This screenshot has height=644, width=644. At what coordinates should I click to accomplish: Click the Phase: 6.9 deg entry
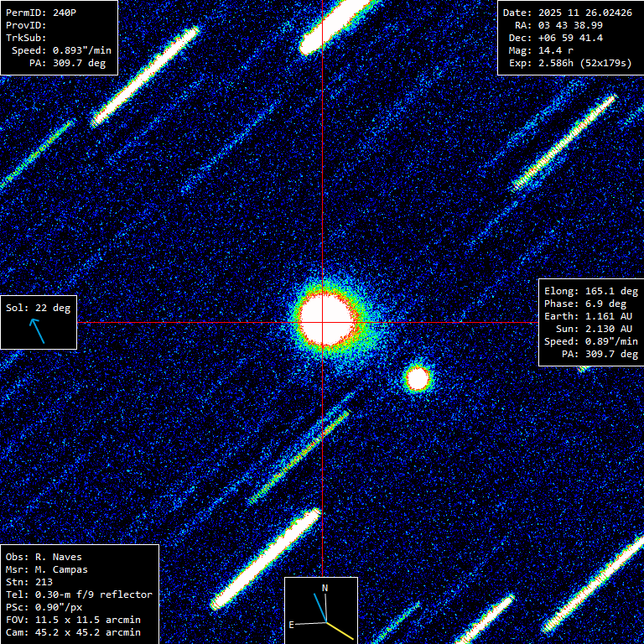click(x=590, y=304)
